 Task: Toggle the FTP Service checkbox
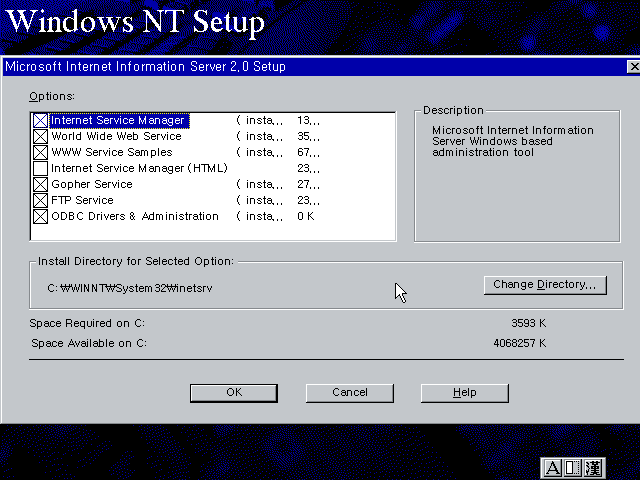(40, 200)
